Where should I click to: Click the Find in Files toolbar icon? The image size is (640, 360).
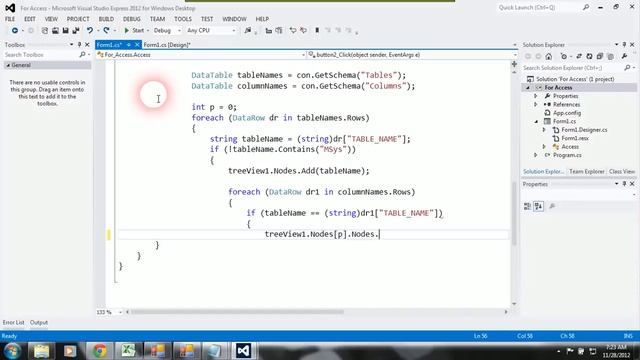click(x=247, y=31)
